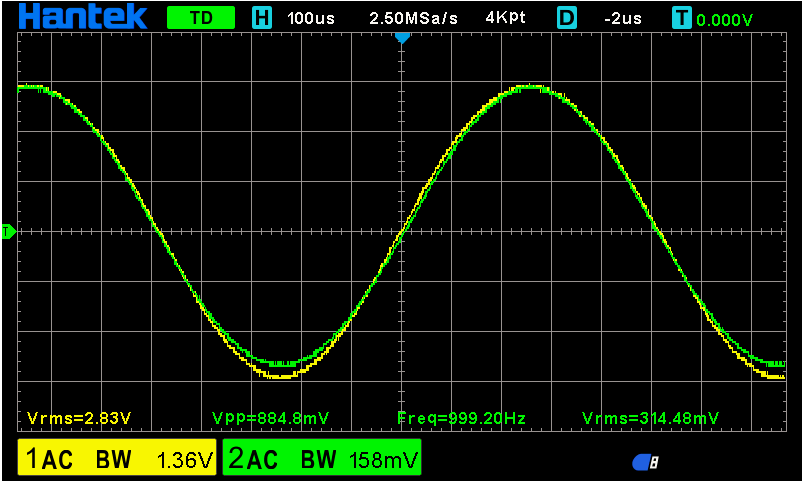Click the blue USB storage icon
The width and height of the screenshot is (805, 484).
tap(645, 462)
